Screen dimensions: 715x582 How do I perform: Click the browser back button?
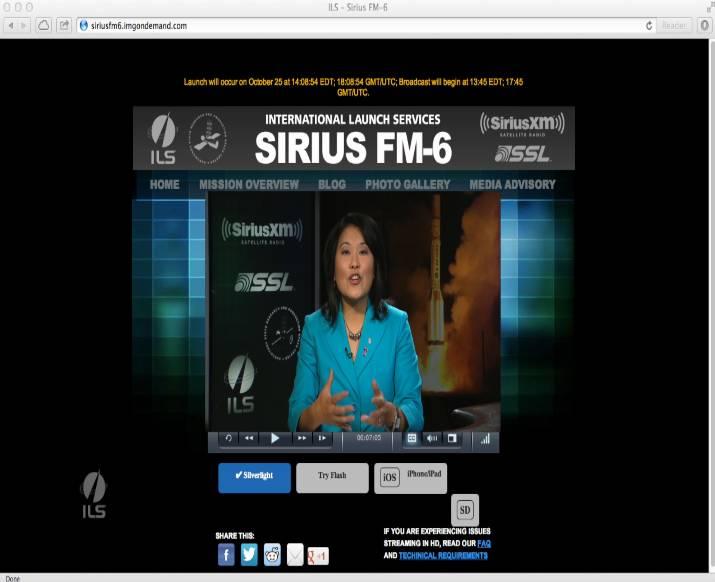pos(10,26)
